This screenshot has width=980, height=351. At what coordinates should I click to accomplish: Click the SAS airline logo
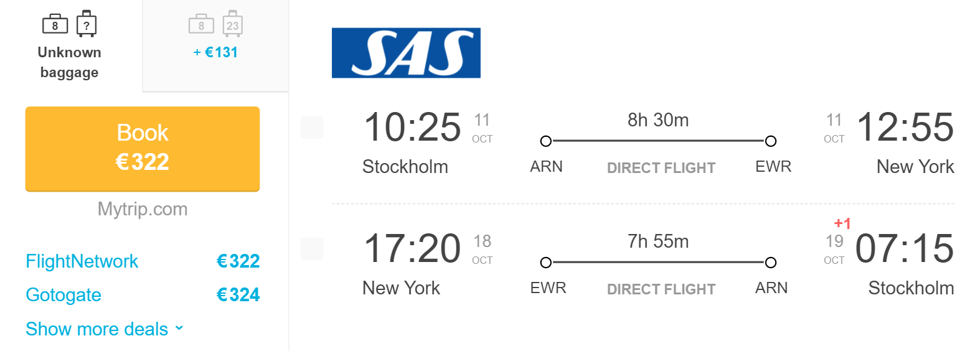[x=406, y=53]
